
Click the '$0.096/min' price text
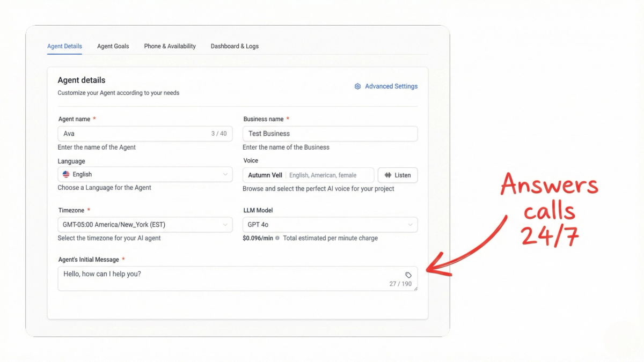coord(258,238)
